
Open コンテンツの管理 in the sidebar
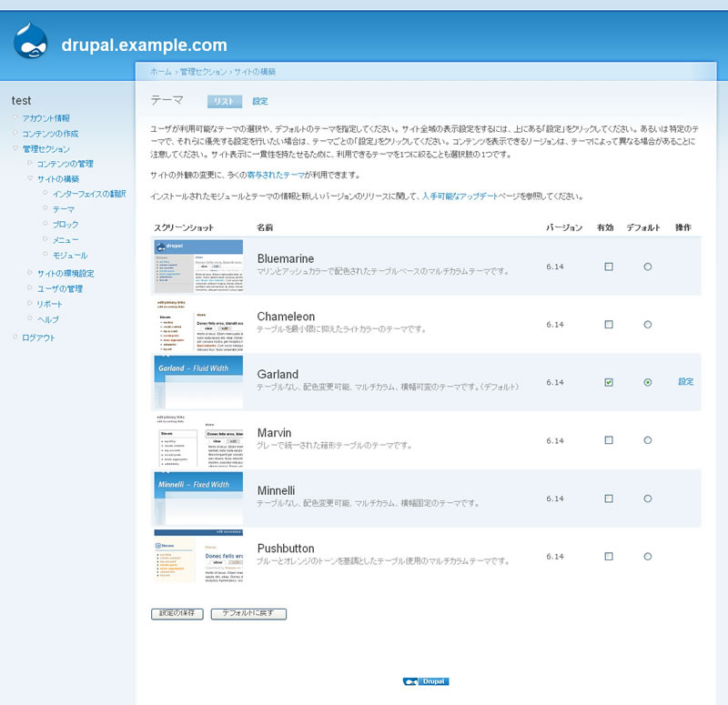coord(65,164)
